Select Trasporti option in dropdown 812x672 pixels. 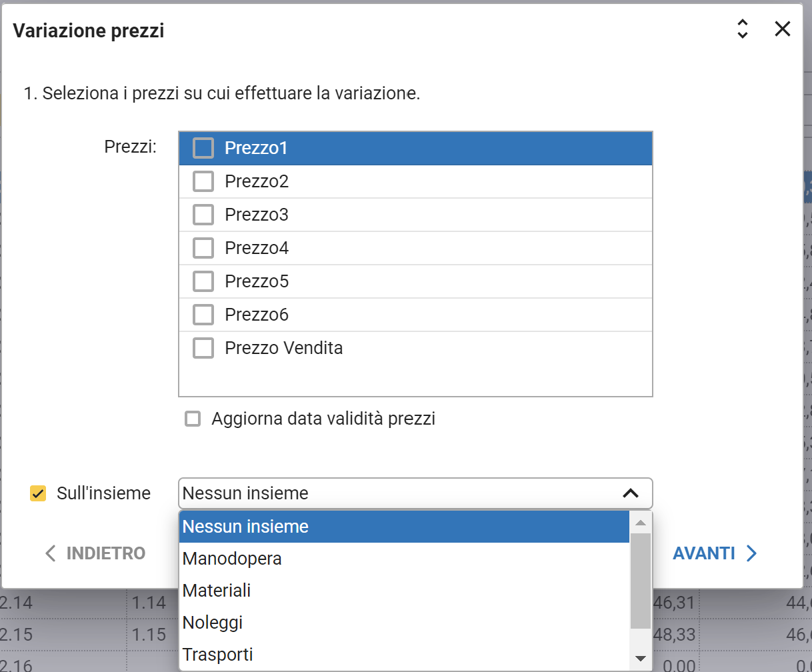218,655
